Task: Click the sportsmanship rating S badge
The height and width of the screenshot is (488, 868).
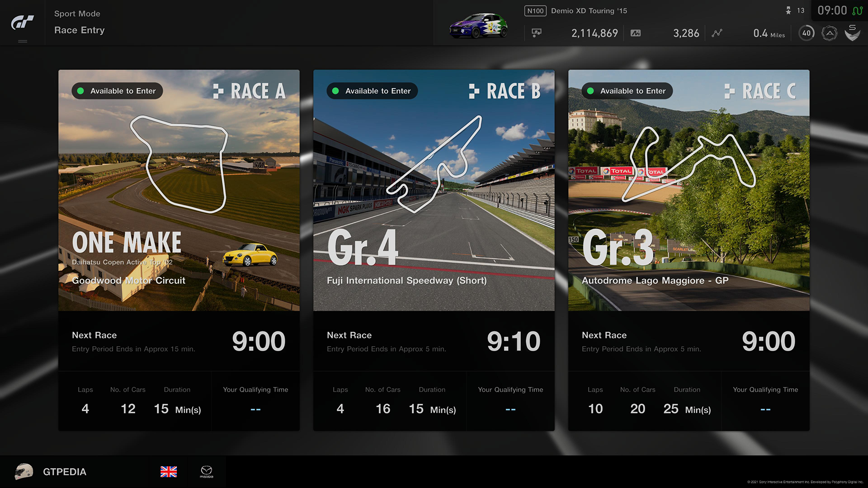Action: pos(852,33)
